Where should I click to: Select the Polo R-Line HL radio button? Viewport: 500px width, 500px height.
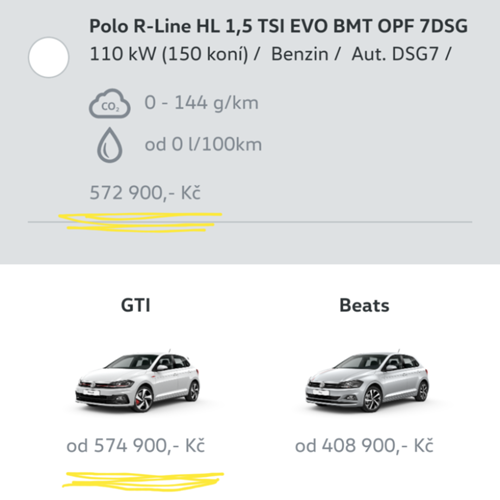coord(49,57)
